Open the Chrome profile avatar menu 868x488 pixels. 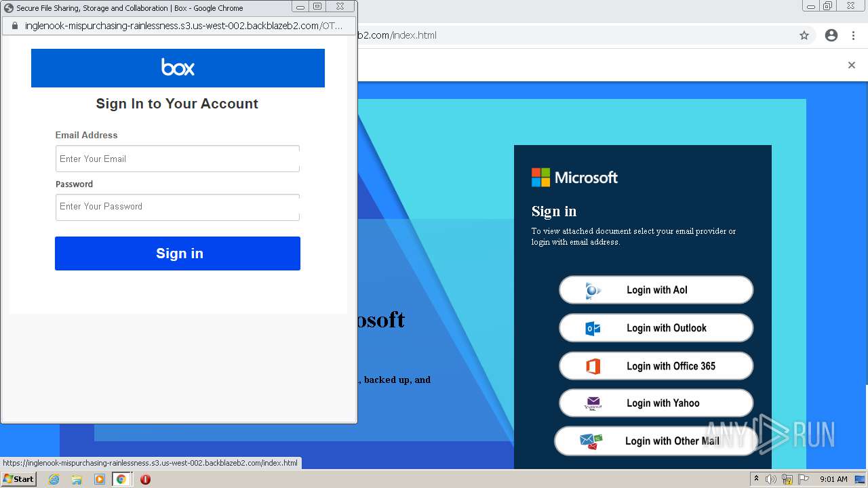[x=831, y=35]
